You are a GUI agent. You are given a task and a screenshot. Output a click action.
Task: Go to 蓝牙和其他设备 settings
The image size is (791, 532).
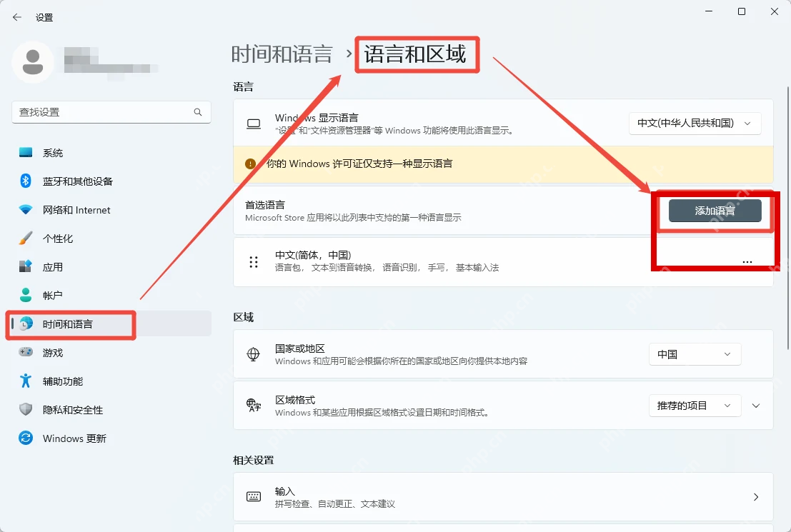point(110,181)
